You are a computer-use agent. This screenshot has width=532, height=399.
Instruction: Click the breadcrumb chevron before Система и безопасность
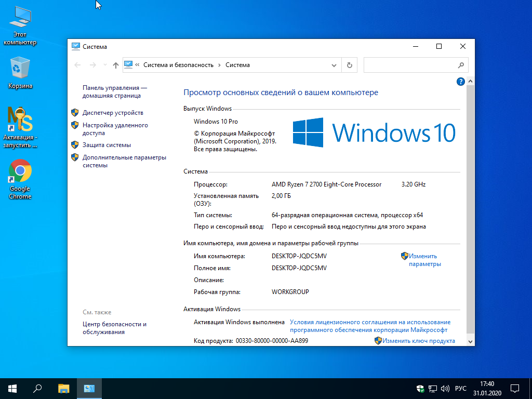[137, 65]
